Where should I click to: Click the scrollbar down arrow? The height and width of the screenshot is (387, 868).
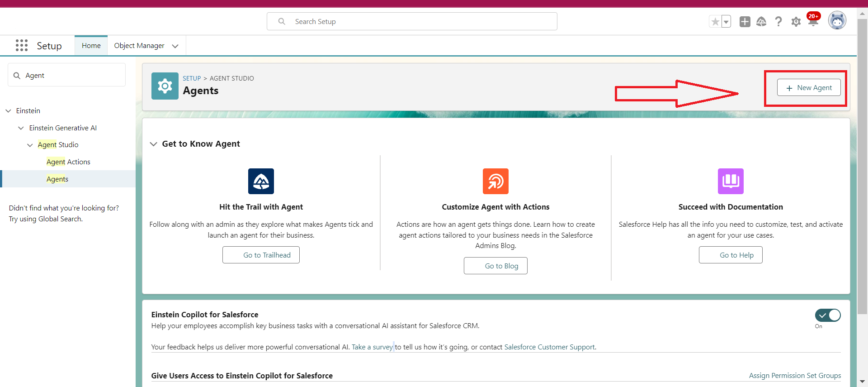862,382
